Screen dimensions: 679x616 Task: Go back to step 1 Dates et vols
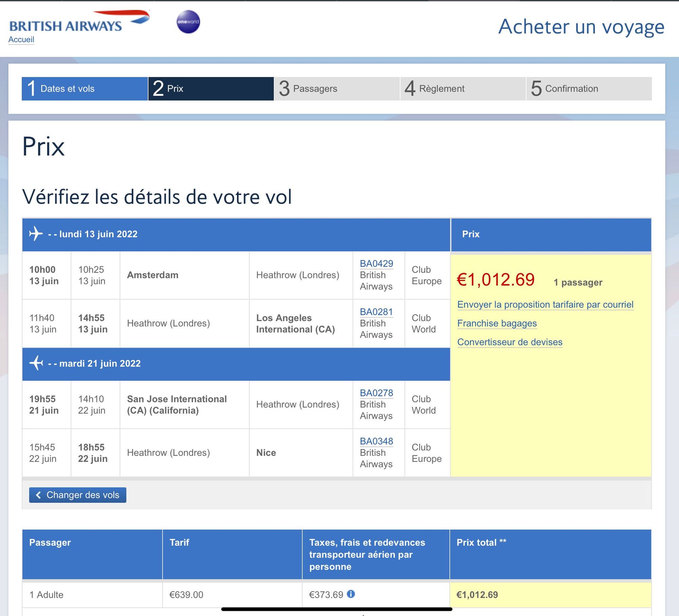pos(85,89)
